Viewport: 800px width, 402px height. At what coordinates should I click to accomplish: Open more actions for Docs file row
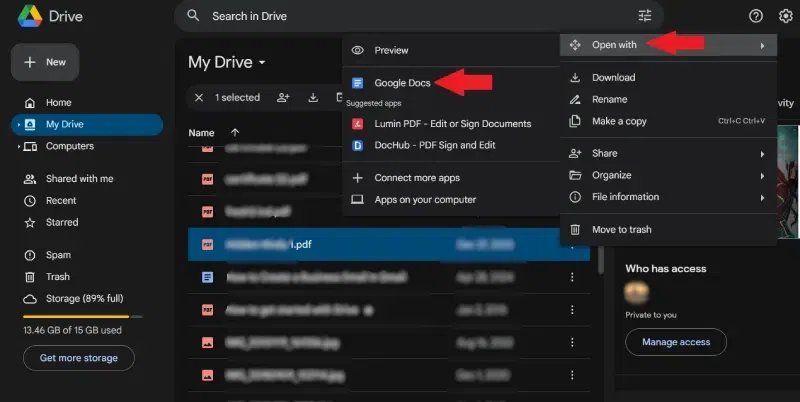(572, 277)
